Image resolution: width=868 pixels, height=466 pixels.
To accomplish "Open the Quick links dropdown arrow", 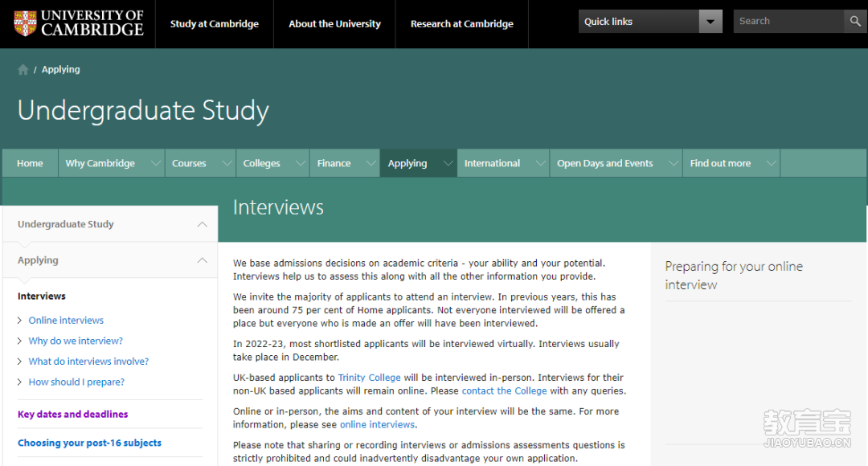I will (710, 22).
